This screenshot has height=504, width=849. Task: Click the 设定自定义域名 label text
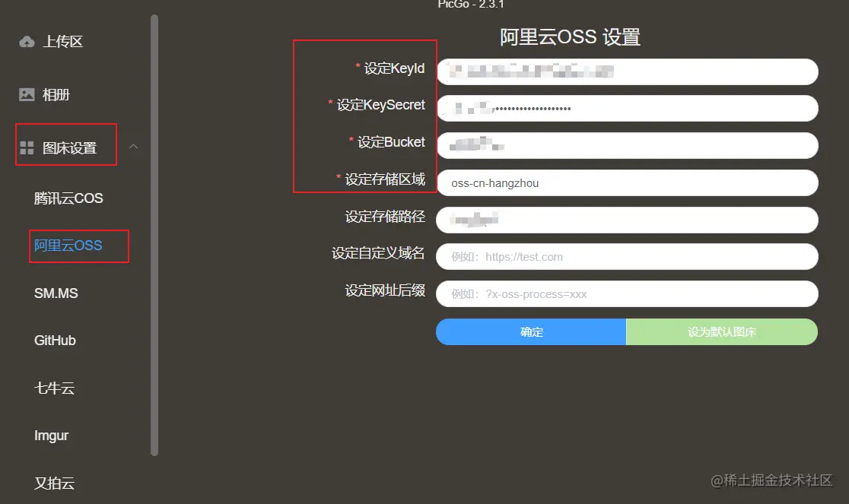378,253
